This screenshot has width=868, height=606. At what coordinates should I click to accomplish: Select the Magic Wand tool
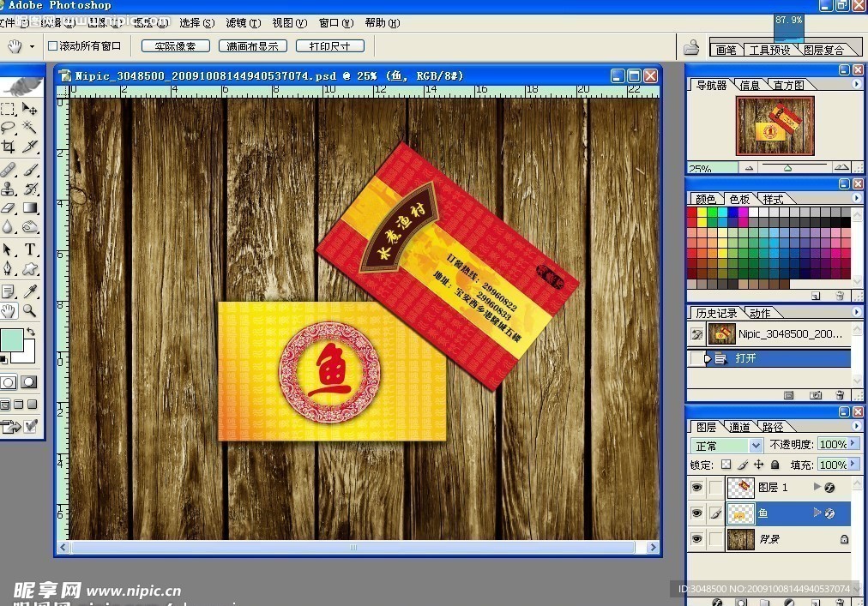(30, 128)
